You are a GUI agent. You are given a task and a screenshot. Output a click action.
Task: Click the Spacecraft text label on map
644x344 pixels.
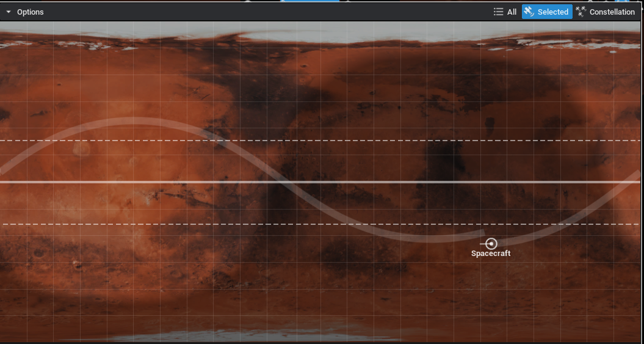(491, 254)
